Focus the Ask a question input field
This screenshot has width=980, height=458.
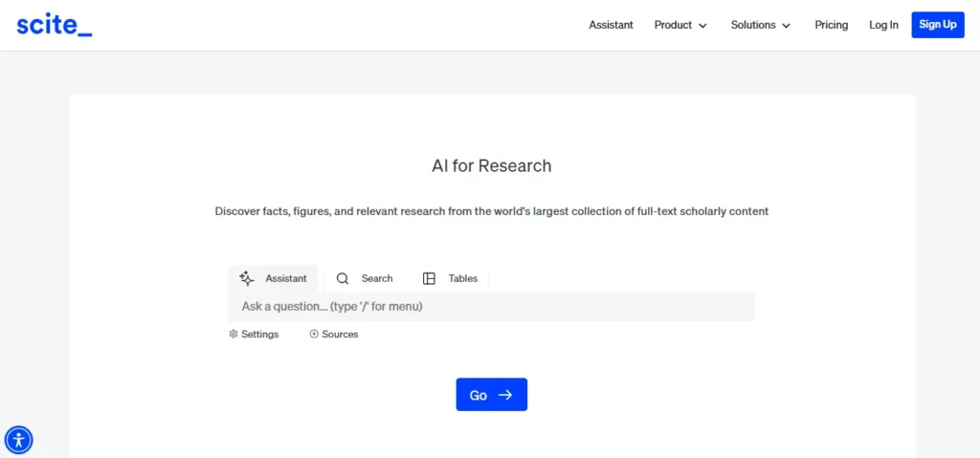click(491, 307)
